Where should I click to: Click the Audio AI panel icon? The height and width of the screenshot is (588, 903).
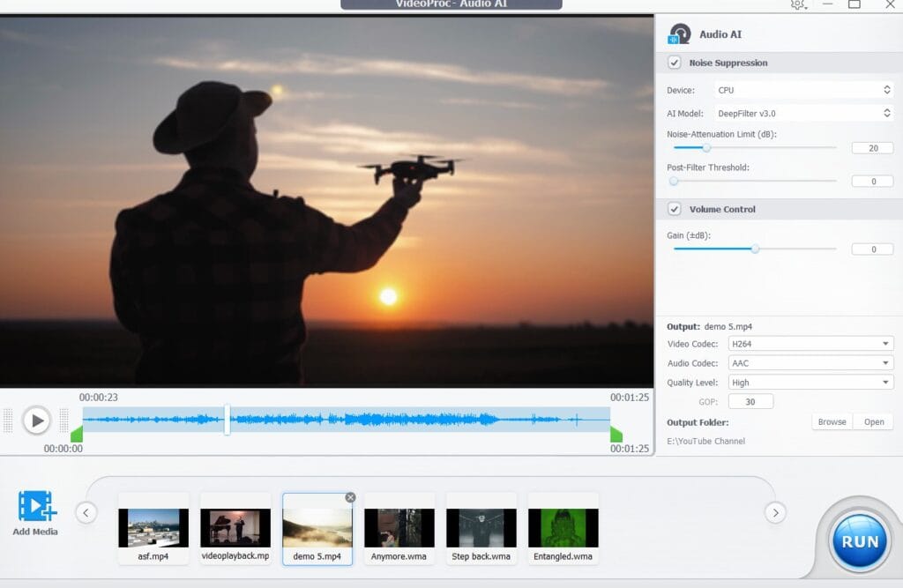tap(679, 34)
